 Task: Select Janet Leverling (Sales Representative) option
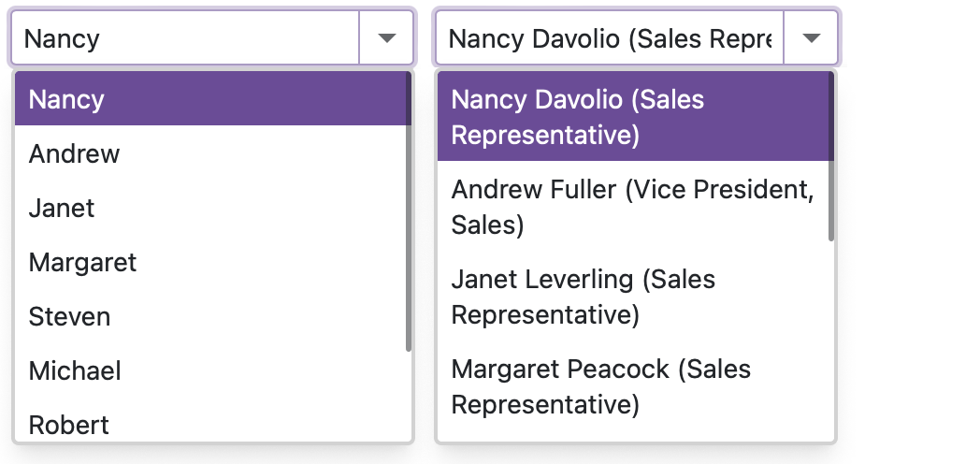pos(632,297)
